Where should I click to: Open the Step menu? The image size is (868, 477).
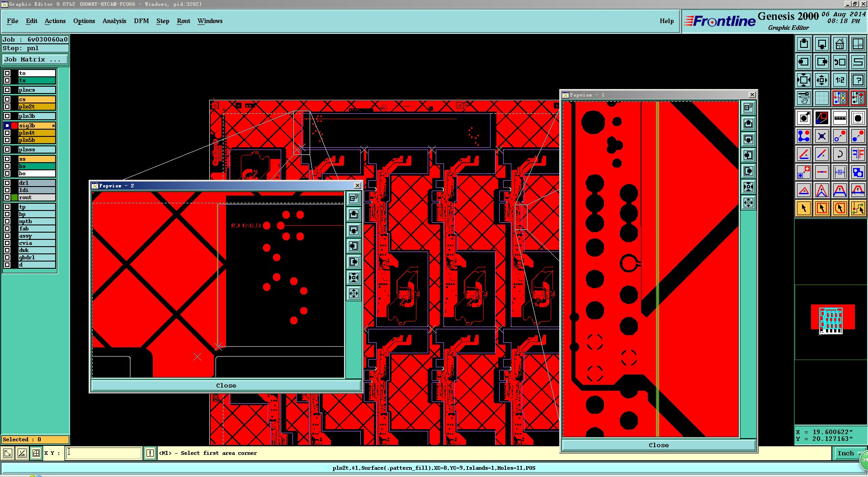pyautogui.click(x=163, y=21)
